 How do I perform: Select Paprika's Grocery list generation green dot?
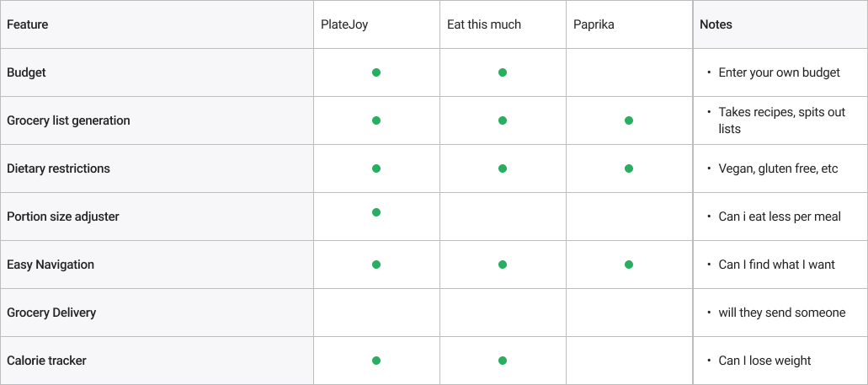(x=629, y=120)
